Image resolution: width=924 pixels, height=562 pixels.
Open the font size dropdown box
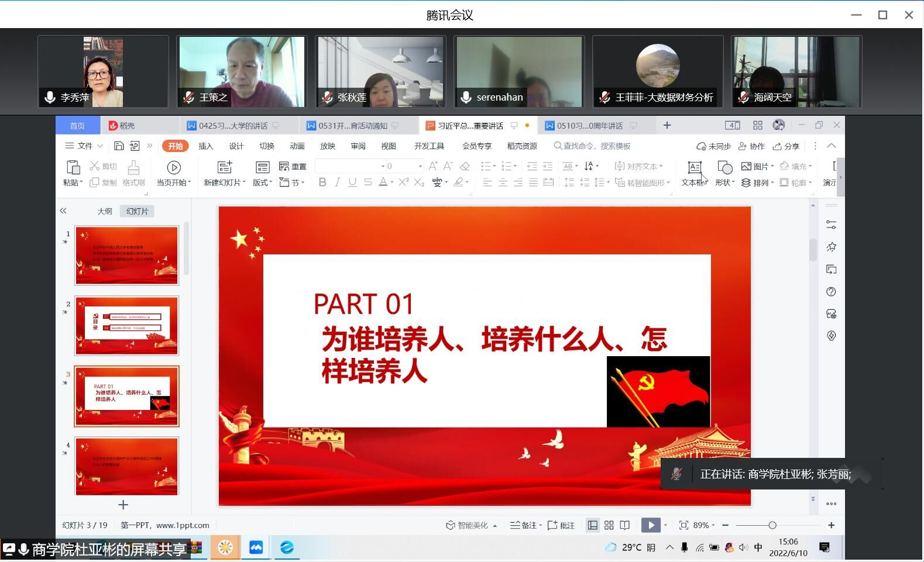click(420, 166)
